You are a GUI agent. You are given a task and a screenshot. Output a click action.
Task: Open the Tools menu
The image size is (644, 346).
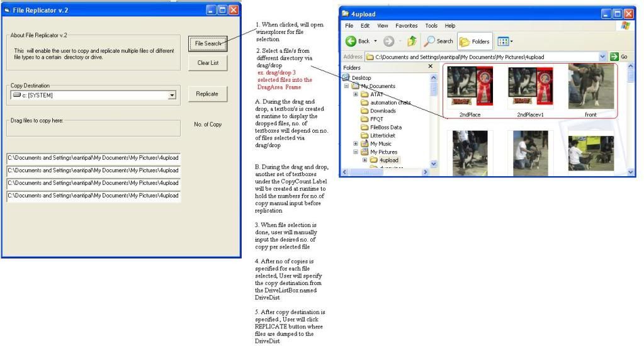pyautogui.click(x=431, y=26)
